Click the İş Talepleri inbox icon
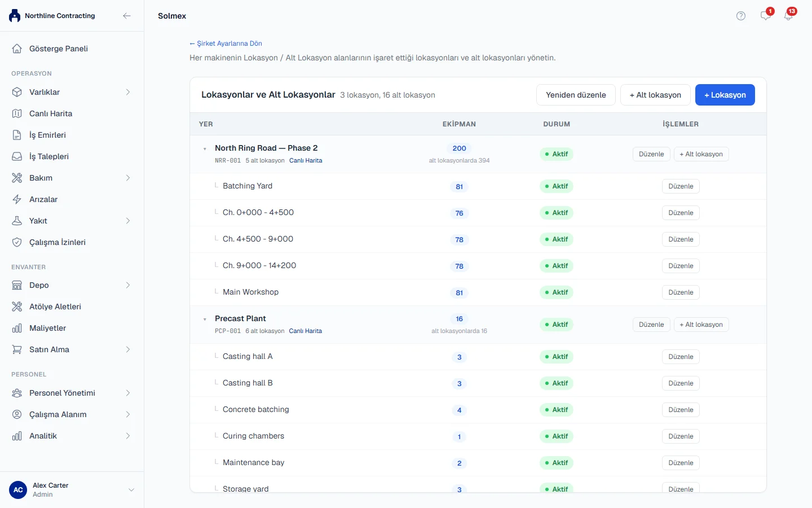This screenshot has height=508, width=812. tap(17, 156)
